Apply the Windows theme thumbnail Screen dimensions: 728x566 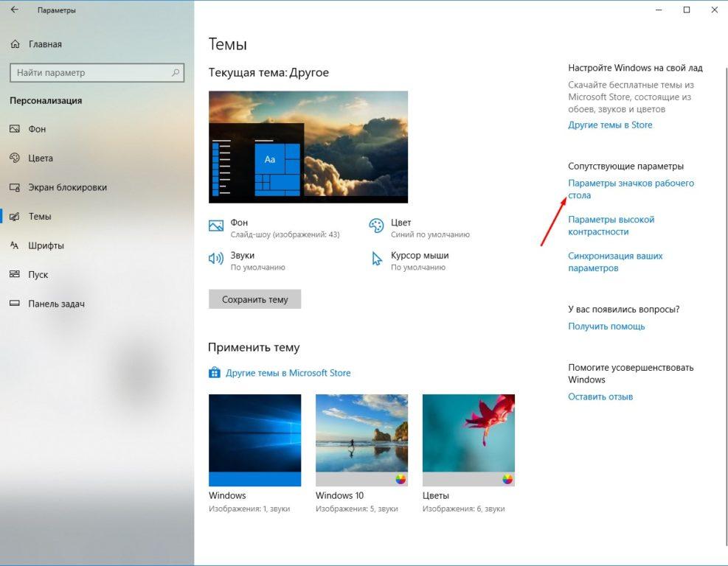[255, 440]
